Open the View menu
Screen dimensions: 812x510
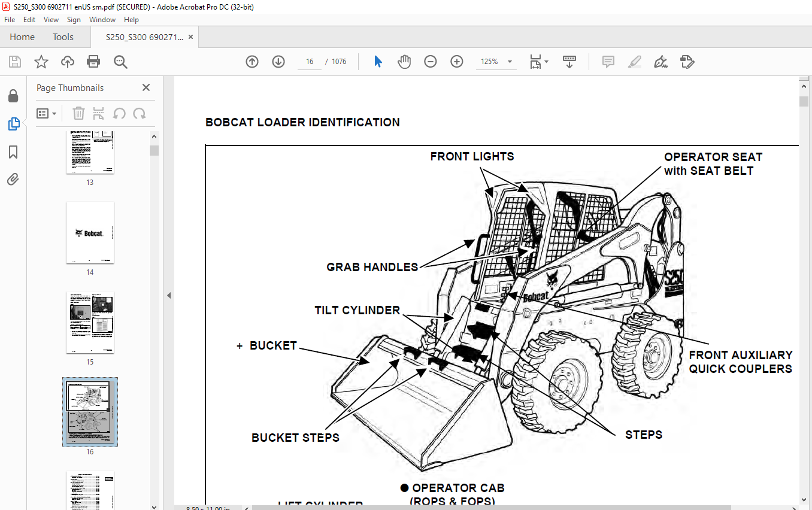(x=51, y=20)
